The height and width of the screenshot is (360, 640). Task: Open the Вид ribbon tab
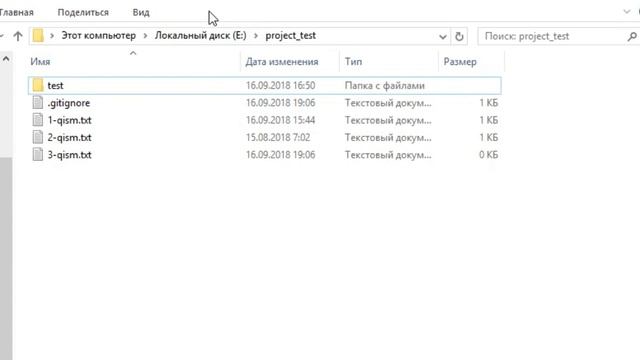click(x=141, y=12)
